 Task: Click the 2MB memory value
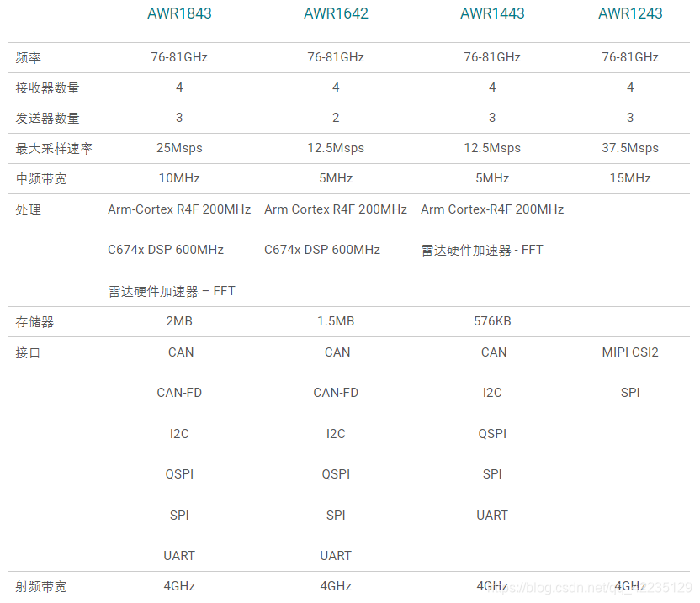click(179, 321)
